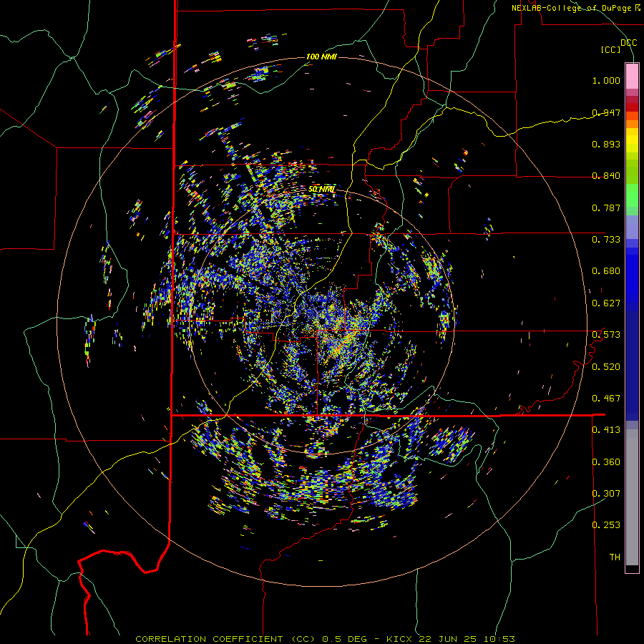Click the 0.573 scale value

pos(606,335)
